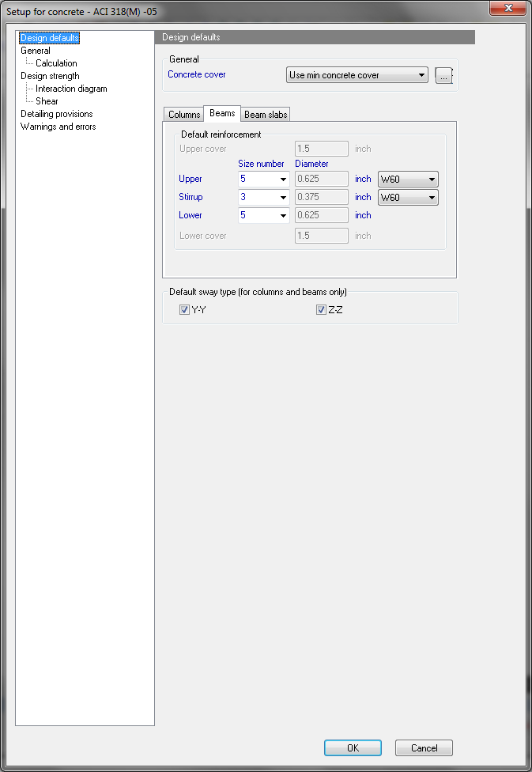This screenshot has height=772, width=532.
Task: Click the Upper diameter input field
Action: pos(321,179)
